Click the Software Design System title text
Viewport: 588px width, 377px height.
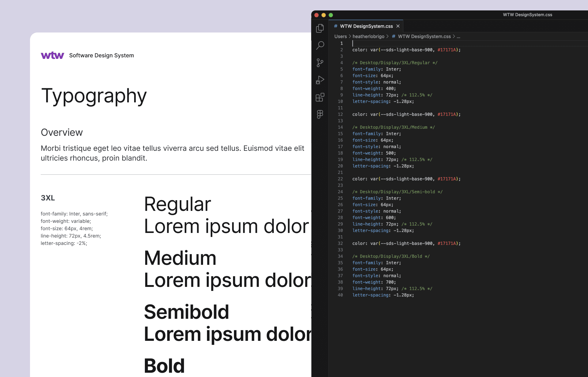click(x=101, y=55)
